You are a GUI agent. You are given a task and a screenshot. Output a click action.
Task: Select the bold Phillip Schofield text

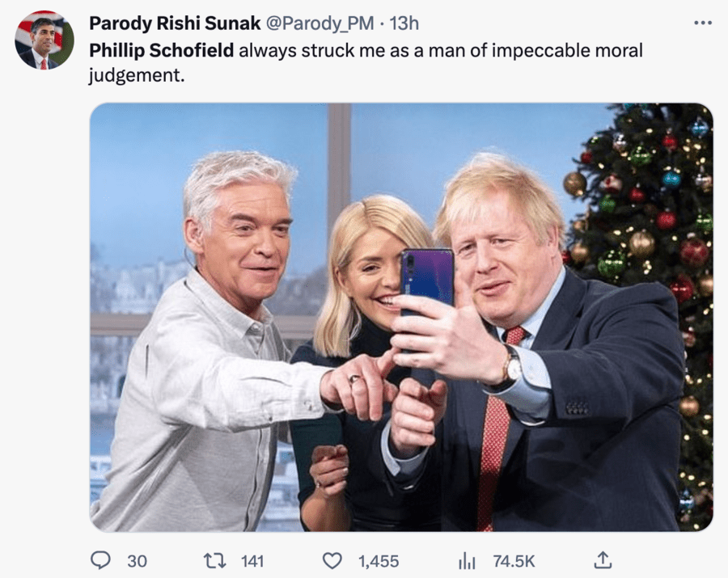pyautogui.click(x=162, y=51)
